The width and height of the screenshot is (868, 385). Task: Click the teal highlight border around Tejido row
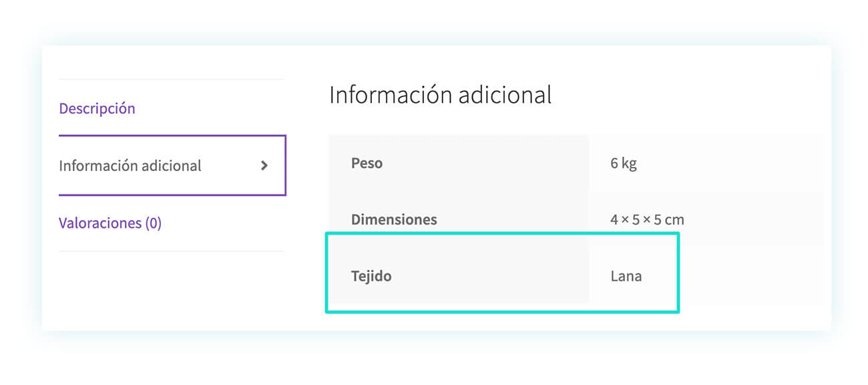coord(502,233)
